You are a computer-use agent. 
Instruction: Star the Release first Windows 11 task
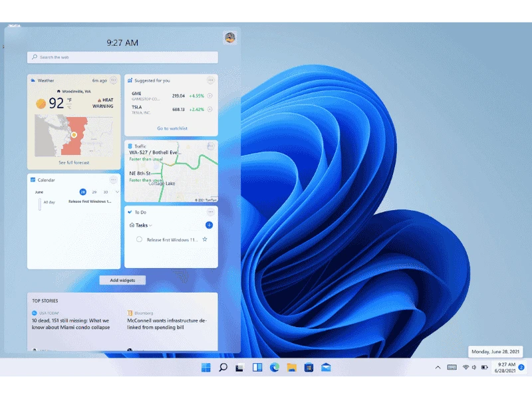[205, 239]
